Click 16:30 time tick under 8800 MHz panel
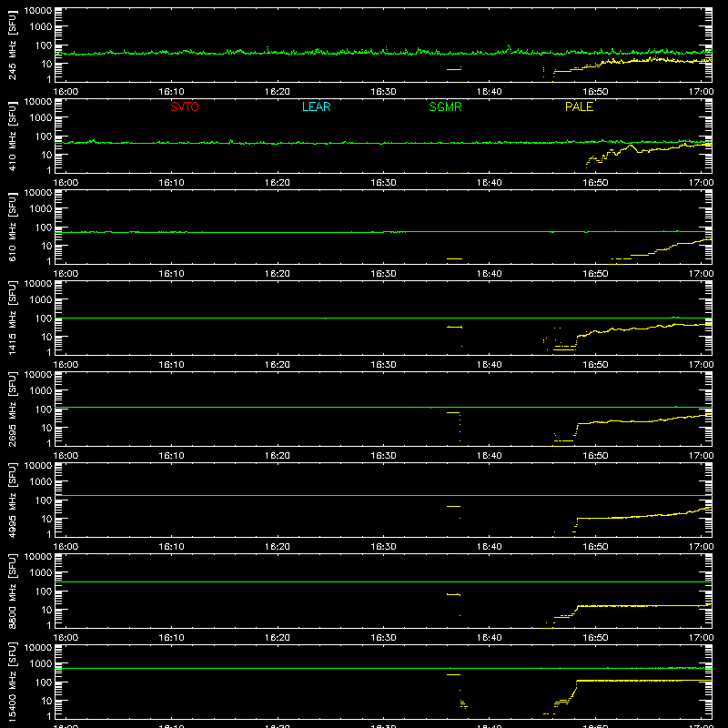 (383, 638)
